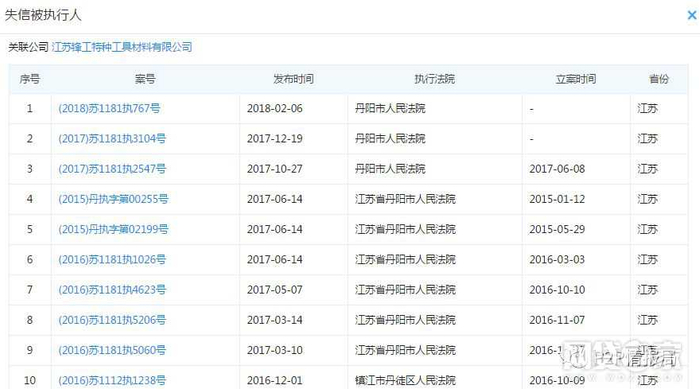This screenshot has width=700, height=389.
Task: Open case (2016)苏1181执5206号
Action: [112, 320]
